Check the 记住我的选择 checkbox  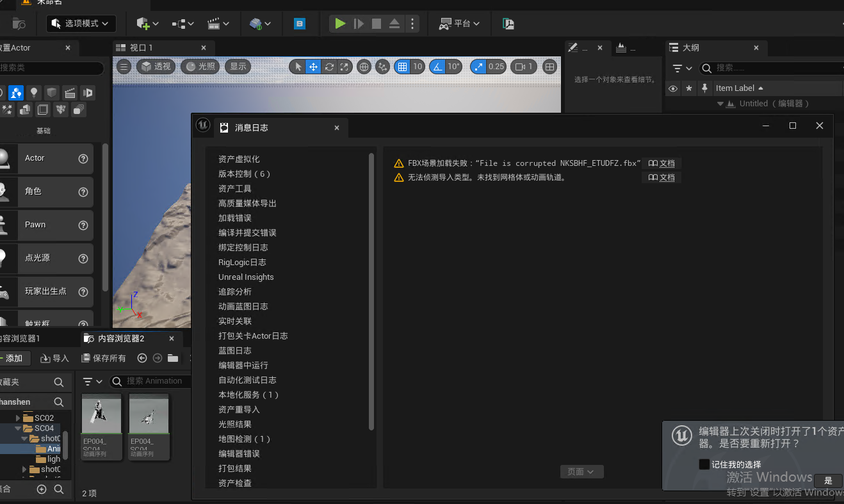(x=704, y=464)
